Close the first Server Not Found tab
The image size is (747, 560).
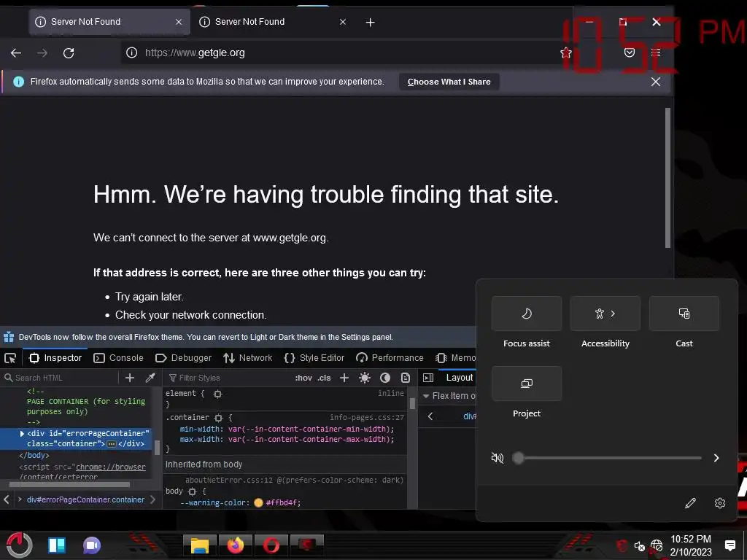point(179,22)
